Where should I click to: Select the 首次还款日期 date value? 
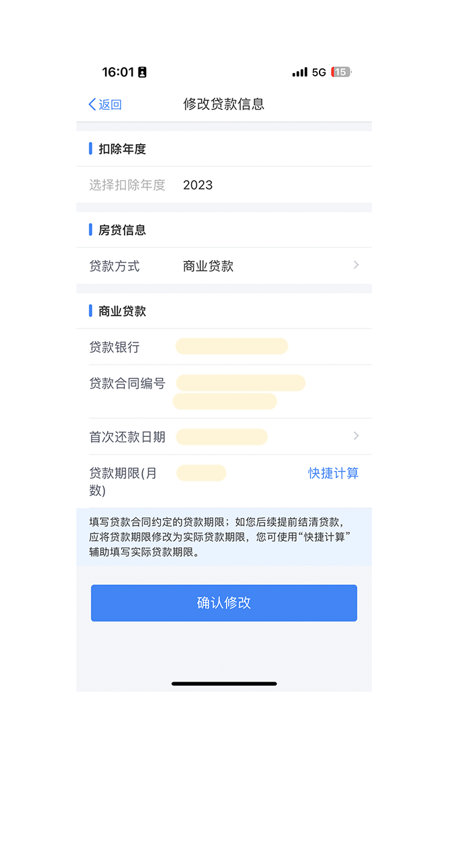[x=222, y=437]
